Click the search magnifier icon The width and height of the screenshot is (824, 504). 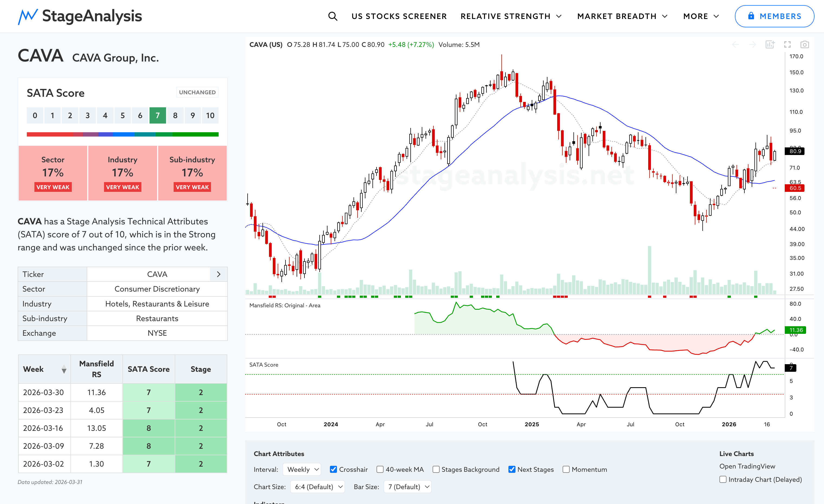click(x=332, y=16)
